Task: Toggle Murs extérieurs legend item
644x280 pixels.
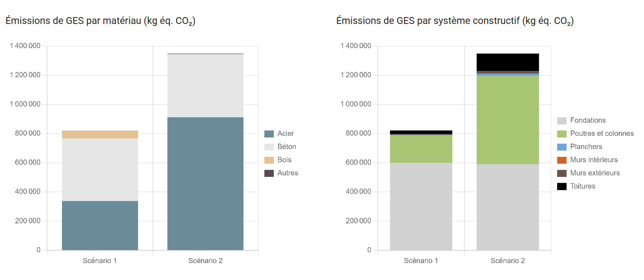Action: tap(594, 173)
